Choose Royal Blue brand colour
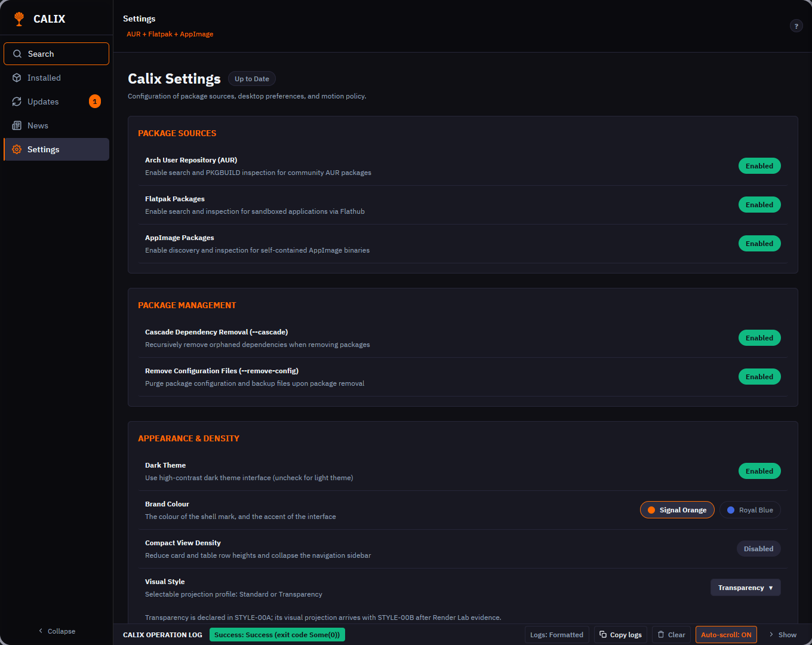 (x=750, y=510)
